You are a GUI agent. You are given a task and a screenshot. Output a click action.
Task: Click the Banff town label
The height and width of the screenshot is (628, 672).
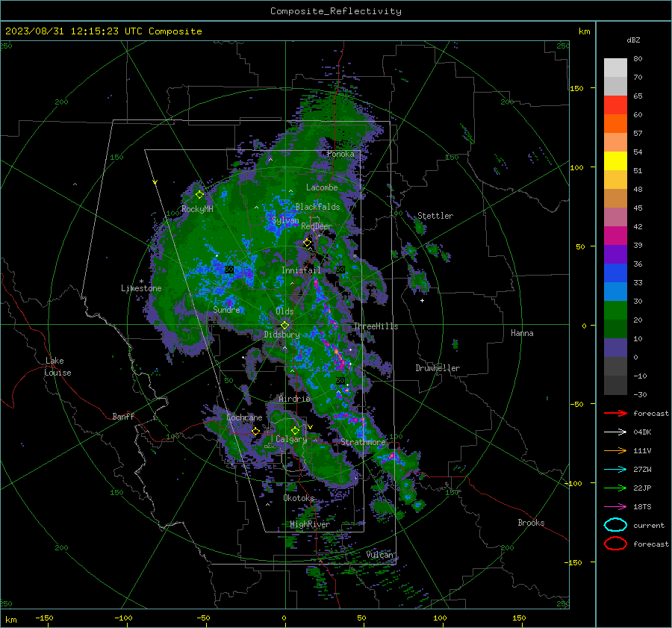click(x=123, y=416)
